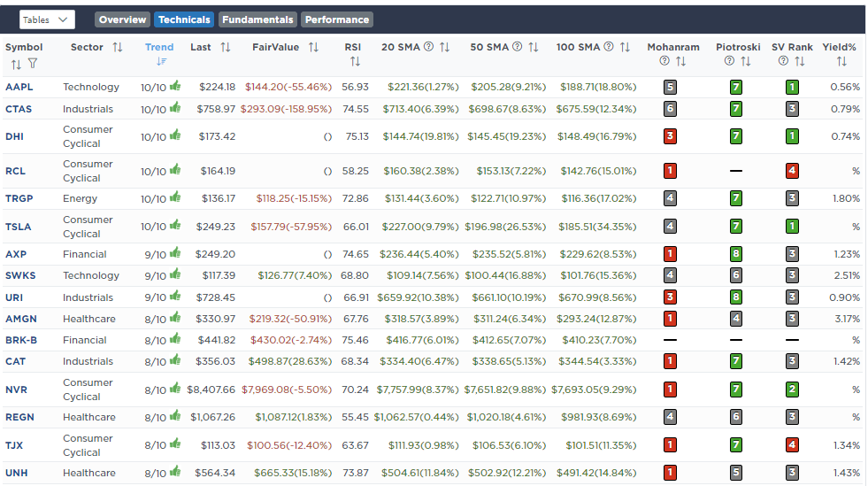Sort table by FairValue arrows

pos(313,47)
